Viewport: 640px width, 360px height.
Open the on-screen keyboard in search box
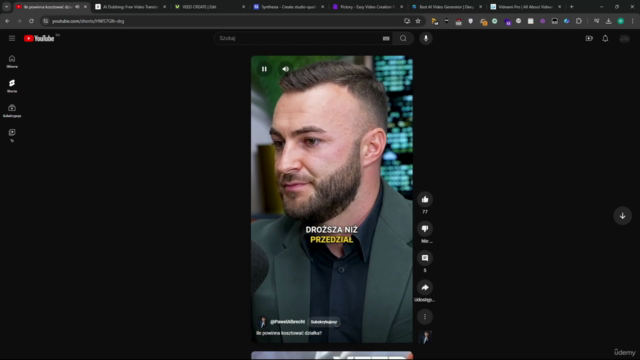click(386, 38)
